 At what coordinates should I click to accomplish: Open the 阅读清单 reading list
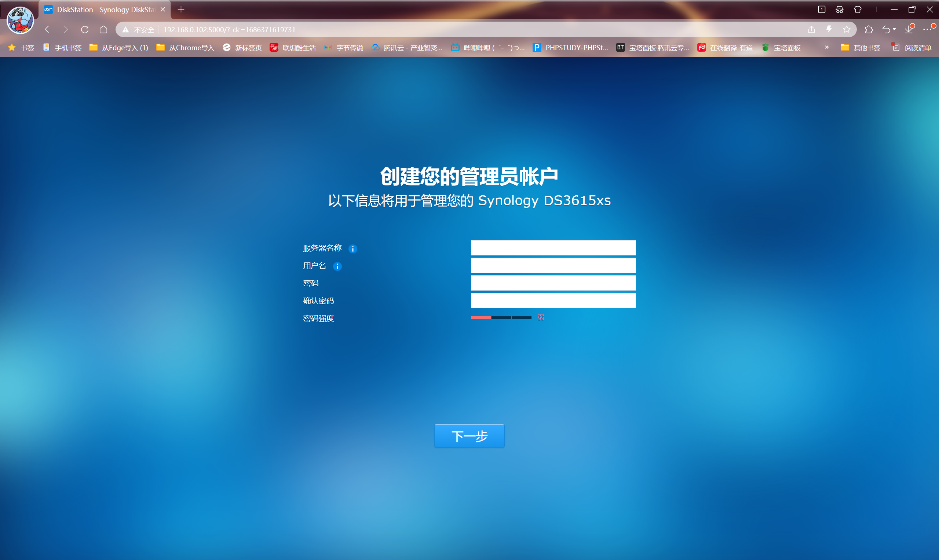click(x=911, y=48)
